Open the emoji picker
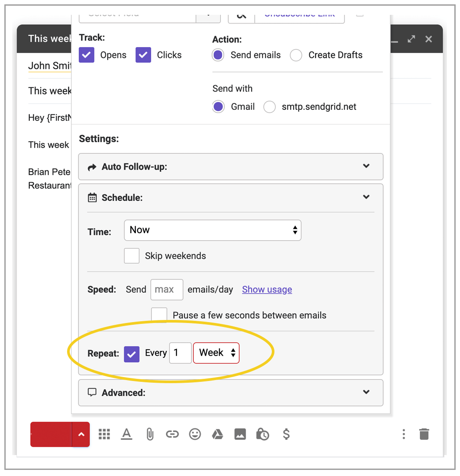This screenshot has width=460, height=476. (195, 434)
